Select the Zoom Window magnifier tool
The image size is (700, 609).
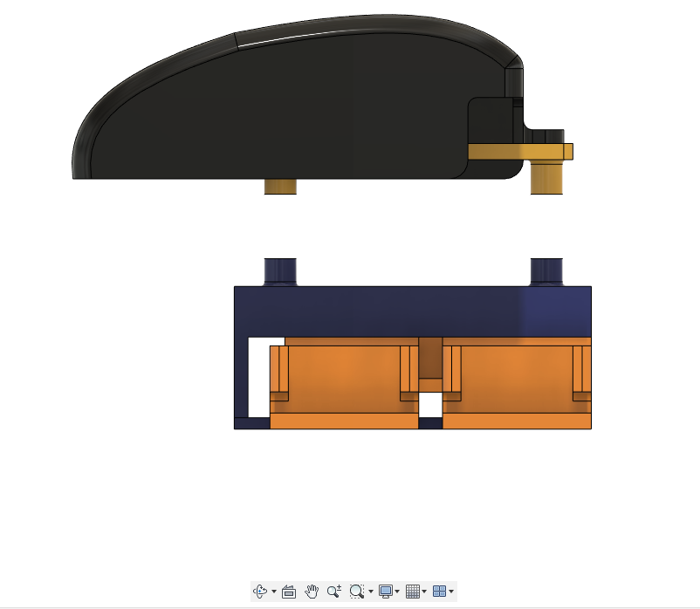[357, 592]
